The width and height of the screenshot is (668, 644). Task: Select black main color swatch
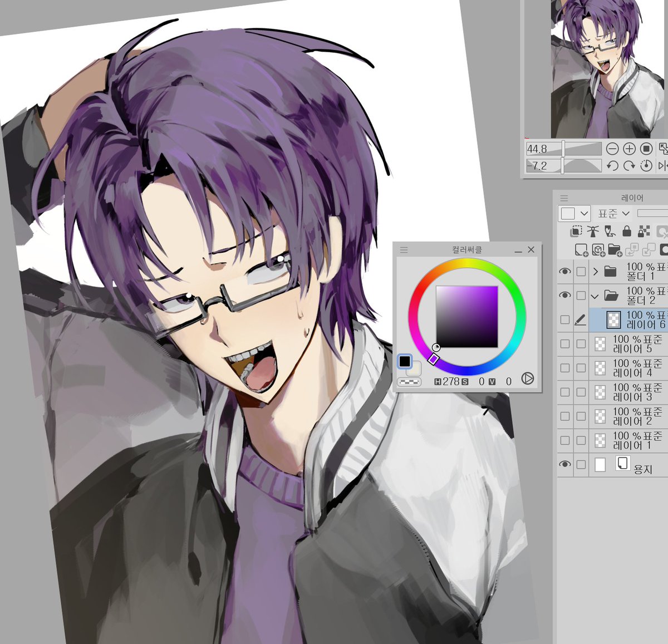[x=405, y=361]
